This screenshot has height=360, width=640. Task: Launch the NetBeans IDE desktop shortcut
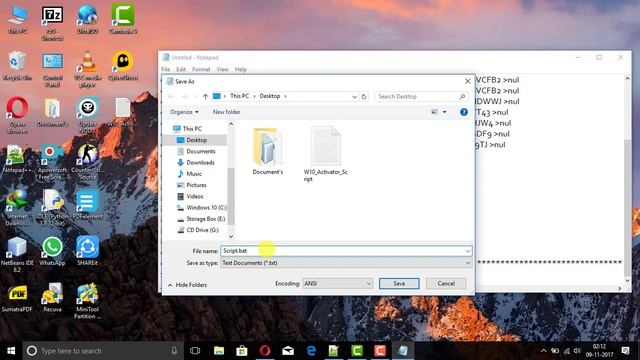click(x=17, y=254)
